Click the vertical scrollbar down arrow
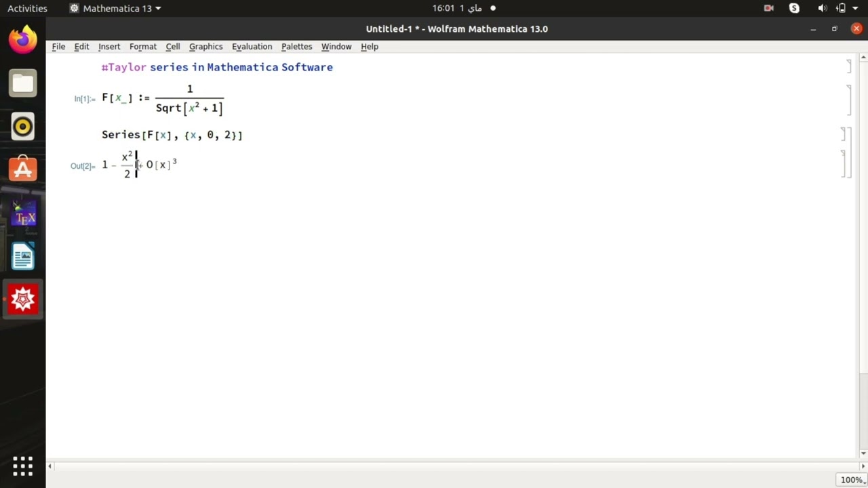This screenshot has height=488, width=868. coord(863,453)
